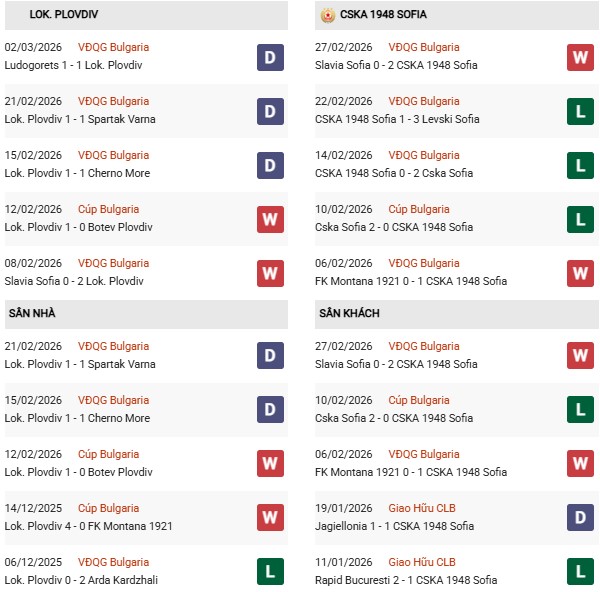Click W badge for FK Montana 4-0 match
This screenshot has height=592, width=600.
click(x=270, y=518)
